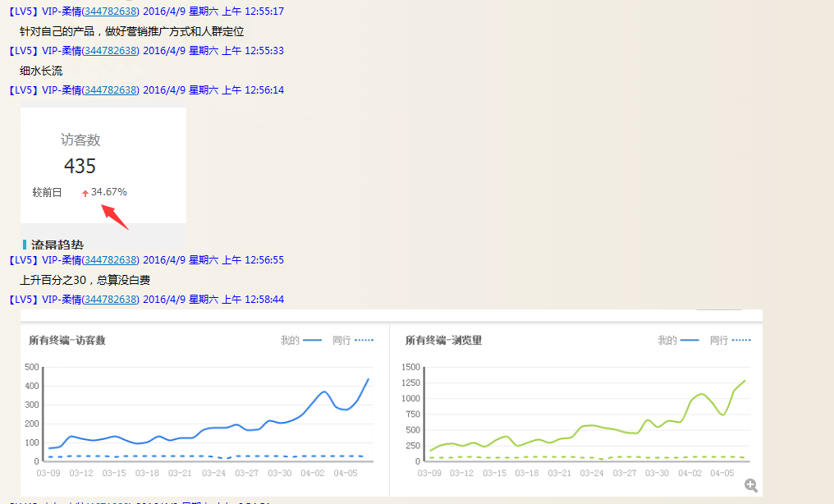Viewport: 834px width, 504px height.
Task: Click the 所有终端-浏览量 chart title
Action: click(443, 340)
